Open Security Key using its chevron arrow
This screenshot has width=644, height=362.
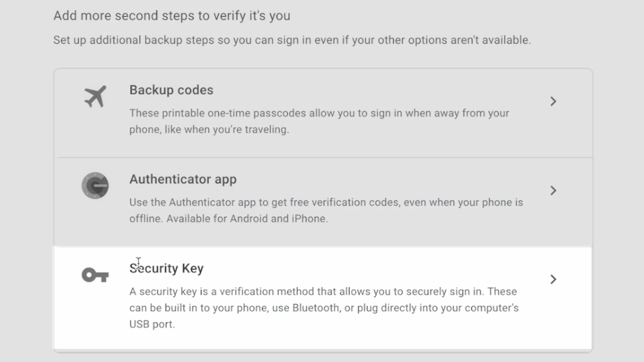tap(553, 280)
